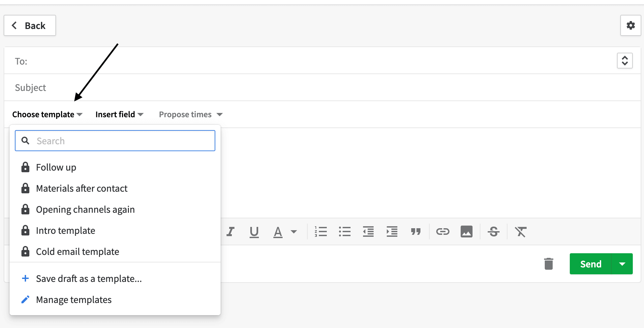644x328 pixels.
Task: Open the Send options arrow
Action: pyautogui.click(x=622, y=263)
